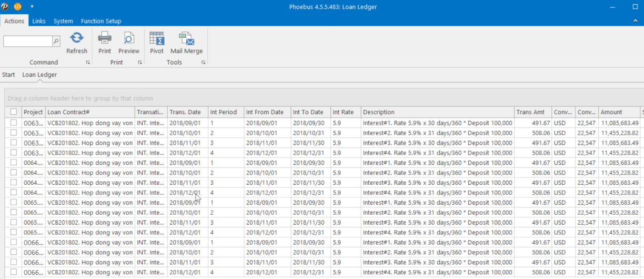The image size is (644, 279).
Task: Open the Print Preview
Action: point(129,38)
